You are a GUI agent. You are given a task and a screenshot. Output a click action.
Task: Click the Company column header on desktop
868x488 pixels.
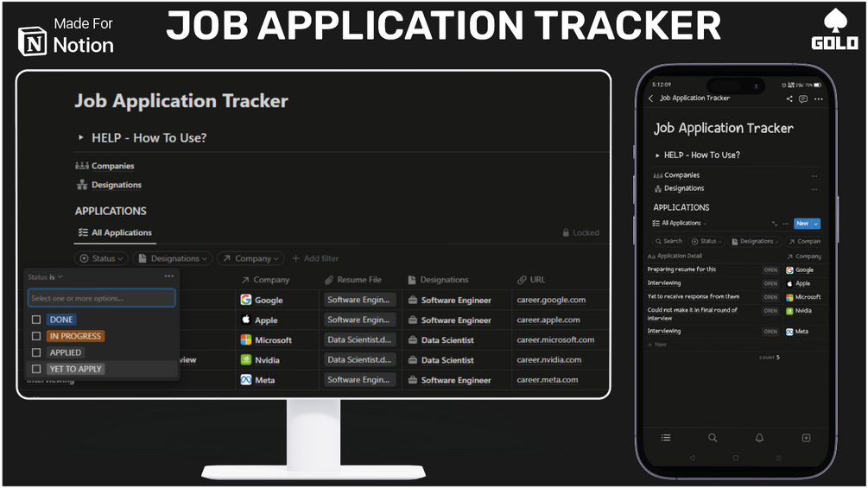point(265,280)
